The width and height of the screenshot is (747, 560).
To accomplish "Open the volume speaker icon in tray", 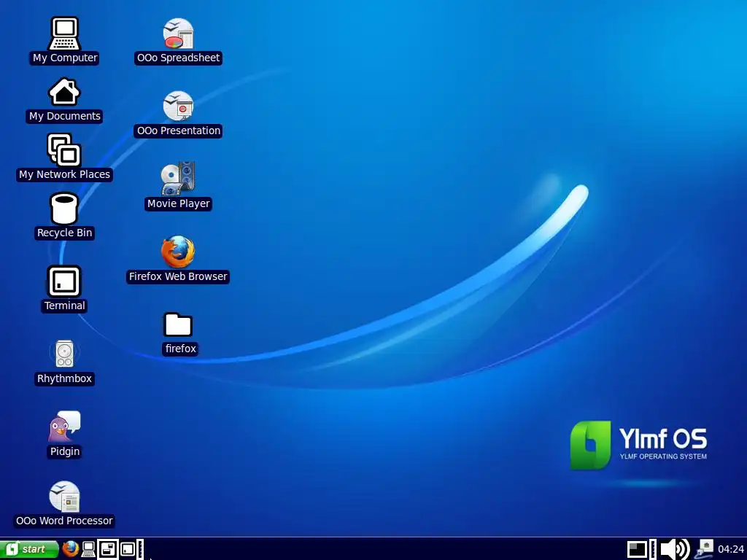I will [676, 549].
